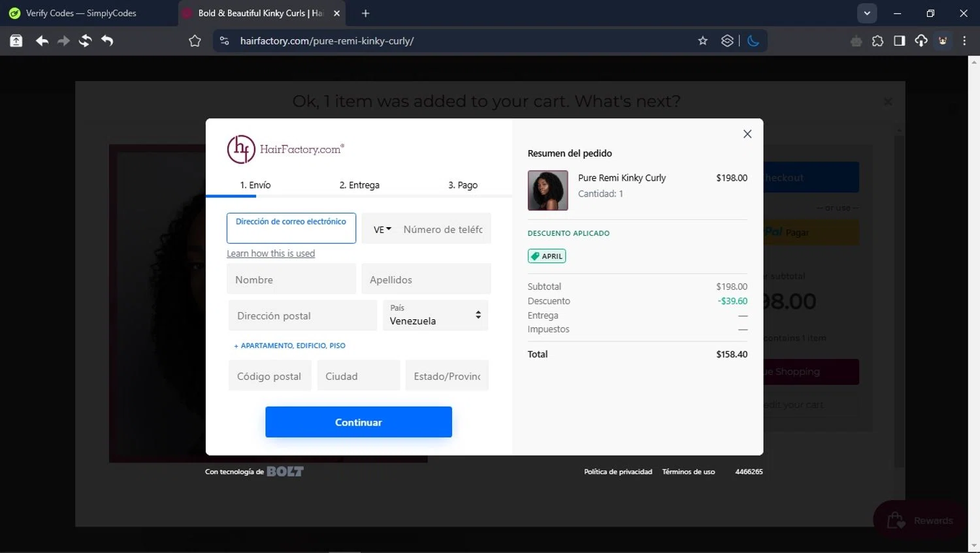The height and width of the screenshot is (553, 980).
Task: Click the browser forward arrow
Action: (x=63, y=41)
